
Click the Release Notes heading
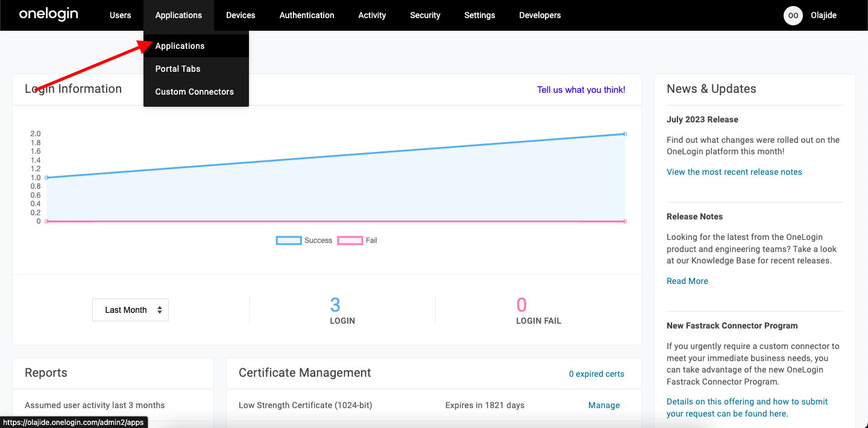click(694, 216)
